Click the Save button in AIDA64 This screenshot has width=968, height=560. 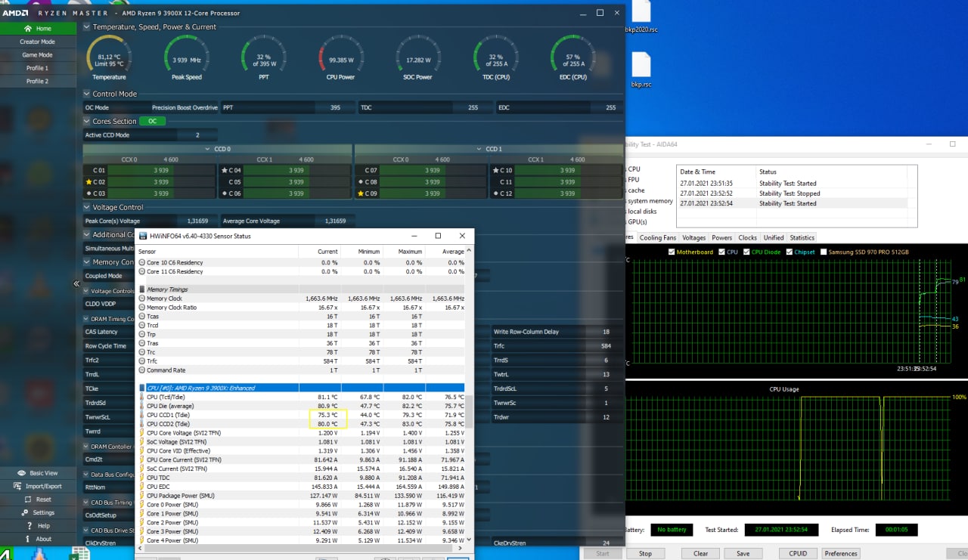[743, 553]
